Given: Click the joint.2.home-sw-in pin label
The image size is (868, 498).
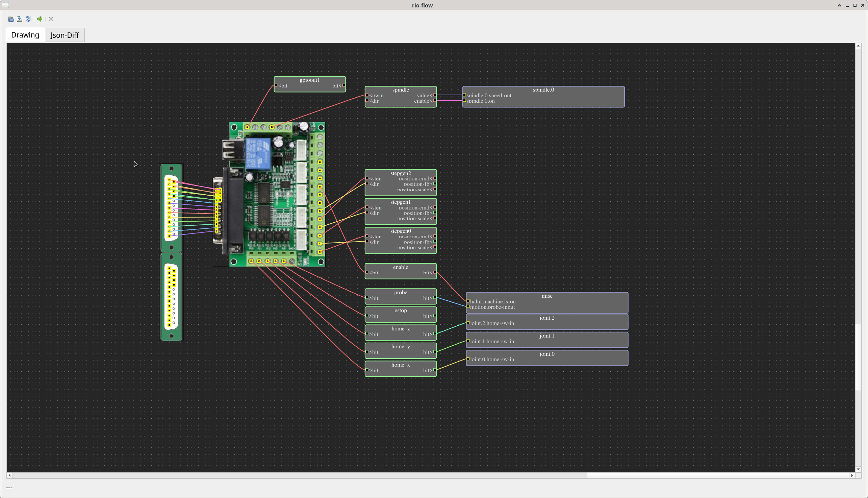Looking at the screenshot, I should (492, 323).
